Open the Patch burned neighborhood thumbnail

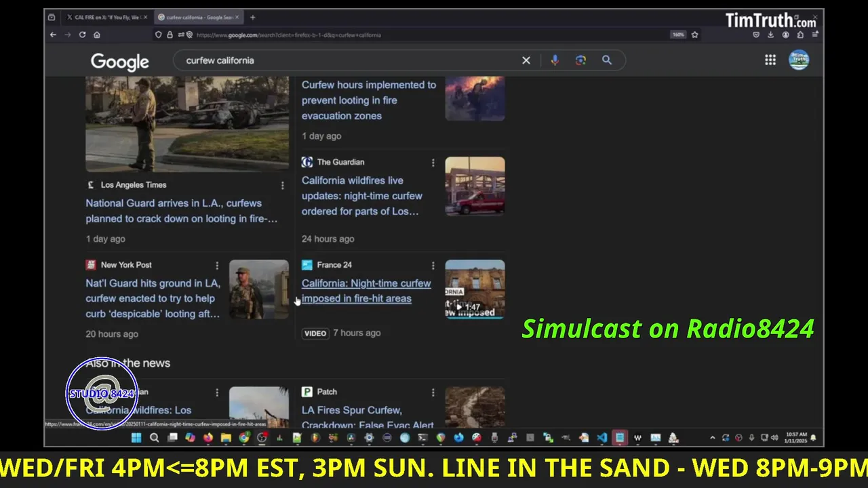coord(475,408)
